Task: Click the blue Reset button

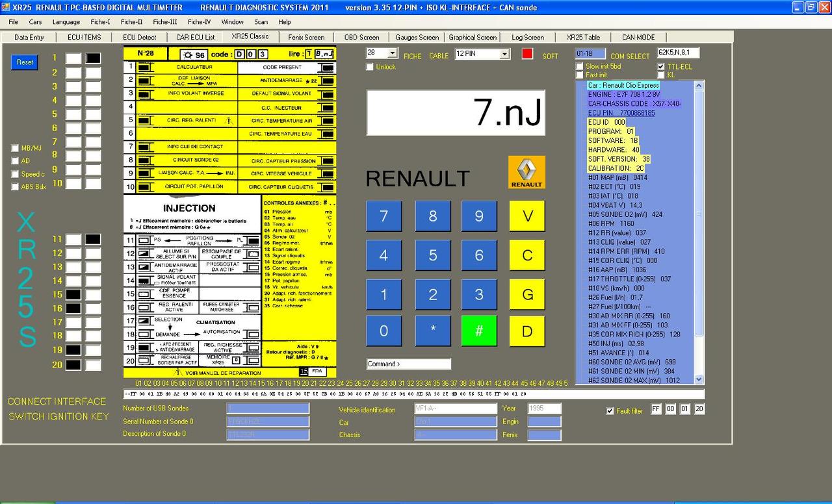Action: point(25,62)
